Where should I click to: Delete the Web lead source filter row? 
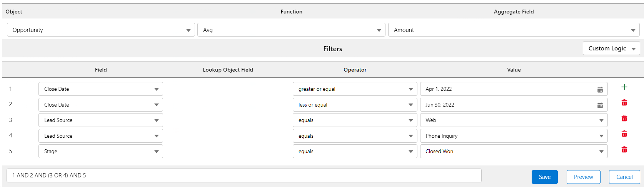(624, 119)
